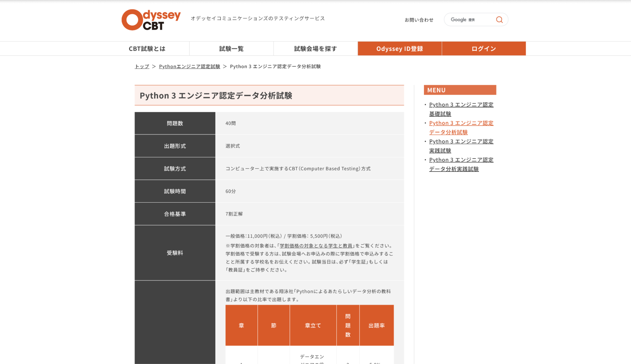Screen dimensions: 631x364
Task: Click the 出題形式 row header
Action: click(175, 146)
